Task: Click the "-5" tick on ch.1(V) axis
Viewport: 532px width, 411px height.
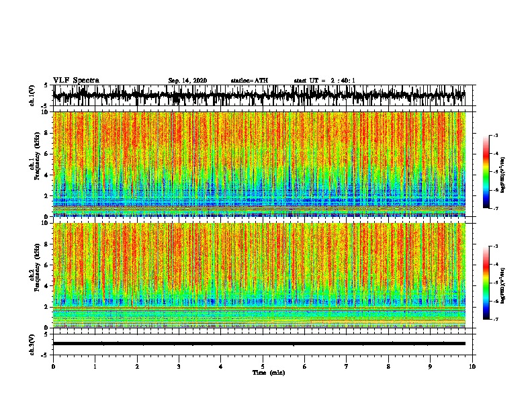Action: click(x=45, y=106)
